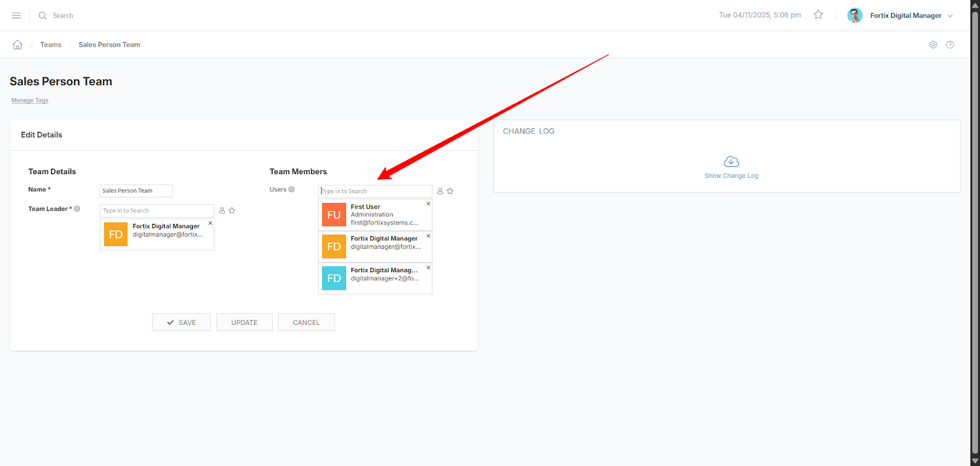Click the team Name input field
The width and height of the screenshot is (980, 466).
(x=136, y=191)
